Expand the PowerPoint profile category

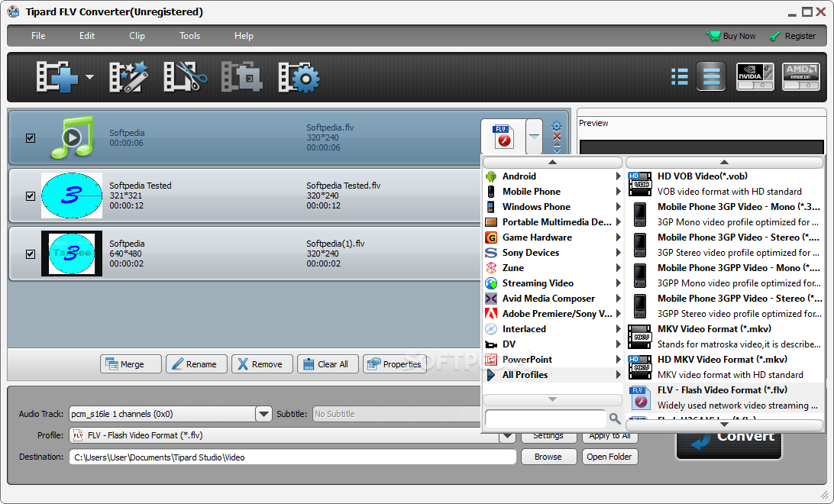[553, 360]
